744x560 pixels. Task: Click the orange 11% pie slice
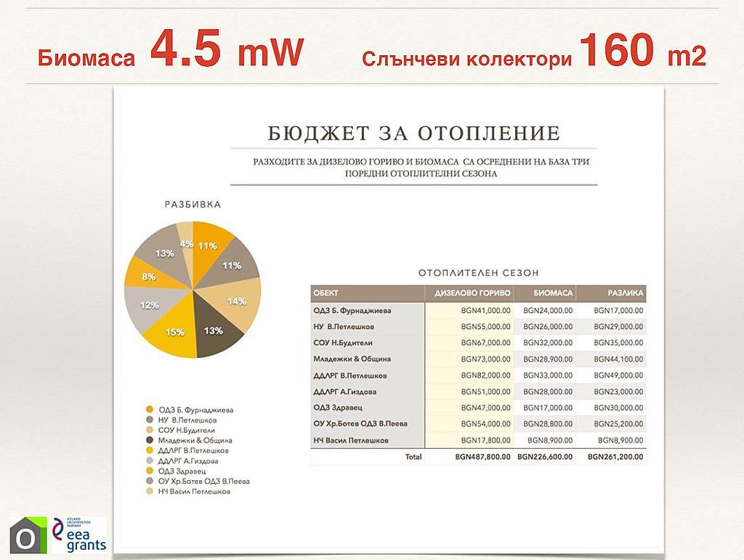click(x=208, y=245)
